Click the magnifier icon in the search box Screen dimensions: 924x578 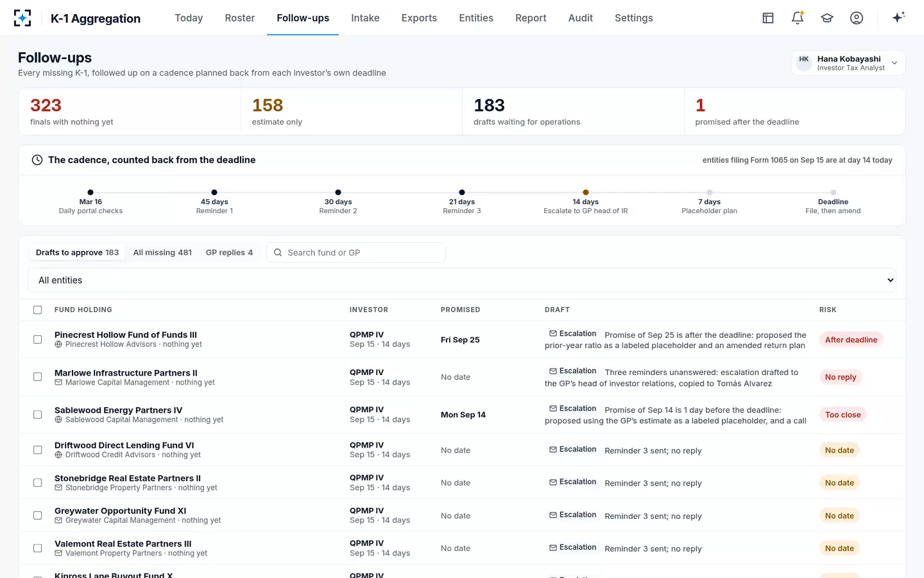(278, 252)
